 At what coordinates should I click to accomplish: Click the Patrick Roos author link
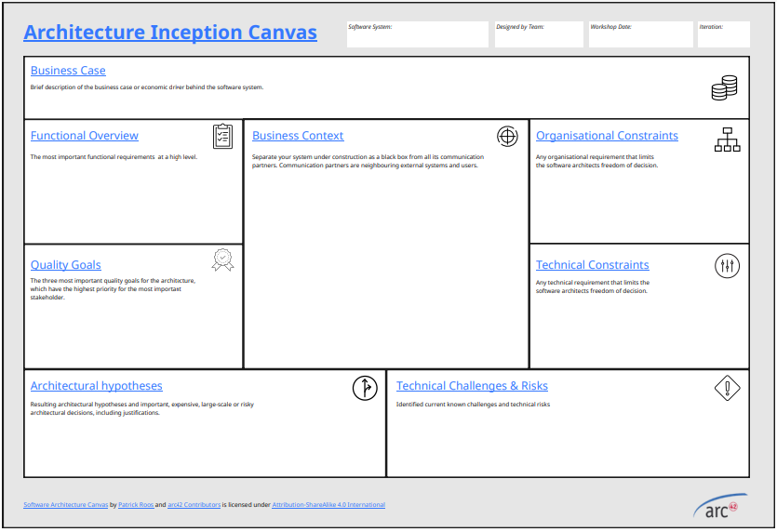pyautogui.click(x=136, y=505)
